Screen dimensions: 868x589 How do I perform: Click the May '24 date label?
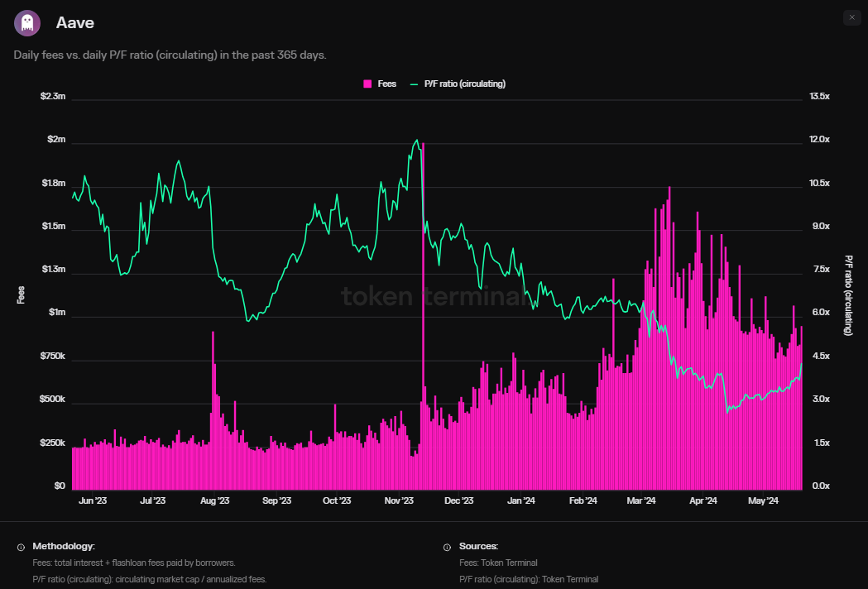tap(764, 501)
